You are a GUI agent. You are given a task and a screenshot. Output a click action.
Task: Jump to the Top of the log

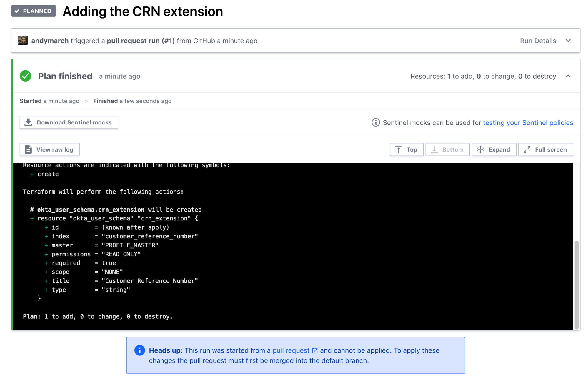click(x=407, y=149)
